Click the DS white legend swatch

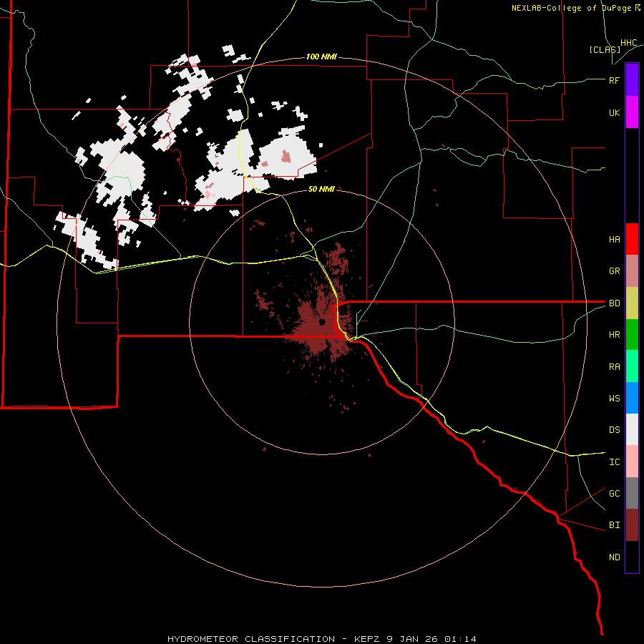click(632, 429)
